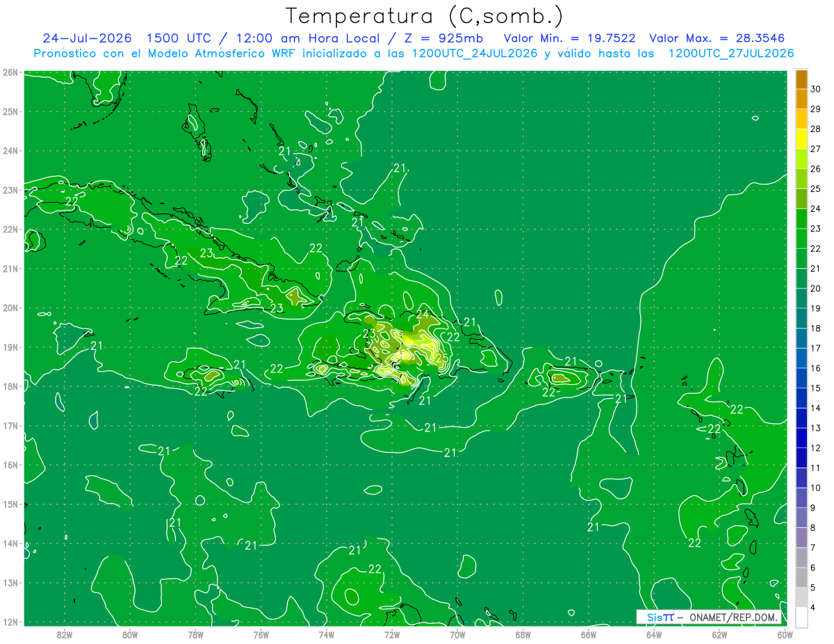Screen dimensions: 834x644
Task: Click the "25N" latitude axis label
Action: (10, 111)
